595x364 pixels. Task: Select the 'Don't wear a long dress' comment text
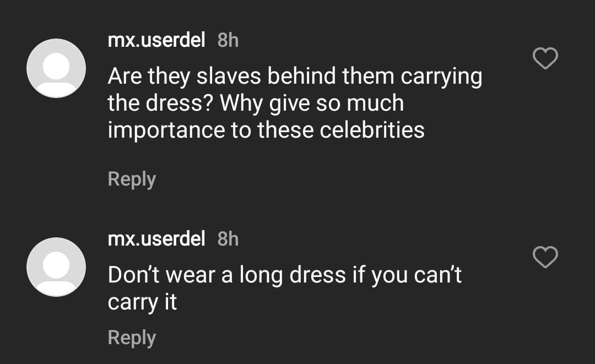(x=284, y=275)
